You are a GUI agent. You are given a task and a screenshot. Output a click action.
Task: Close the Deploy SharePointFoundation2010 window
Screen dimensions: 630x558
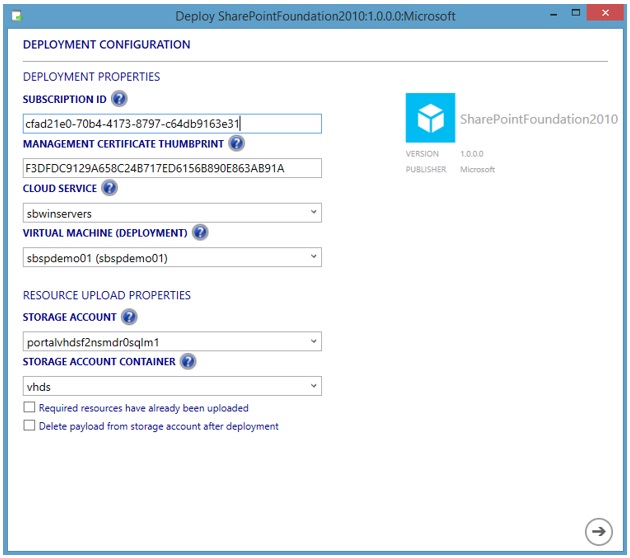coord(605,13)
